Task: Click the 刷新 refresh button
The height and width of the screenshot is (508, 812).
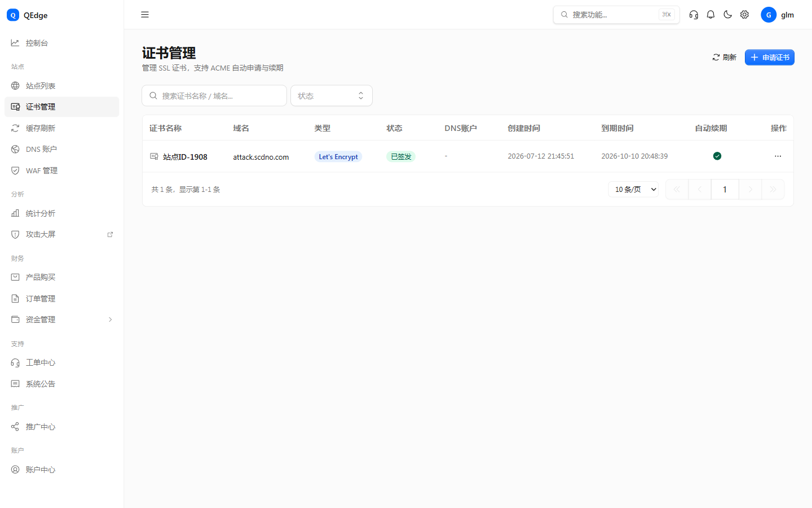Action: tap(724, 58)
